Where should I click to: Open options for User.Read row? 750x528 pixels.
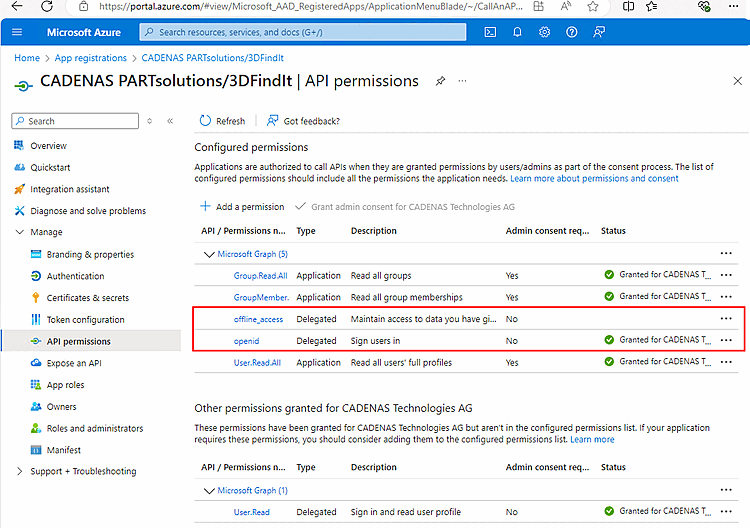click(x=726, y=511)
